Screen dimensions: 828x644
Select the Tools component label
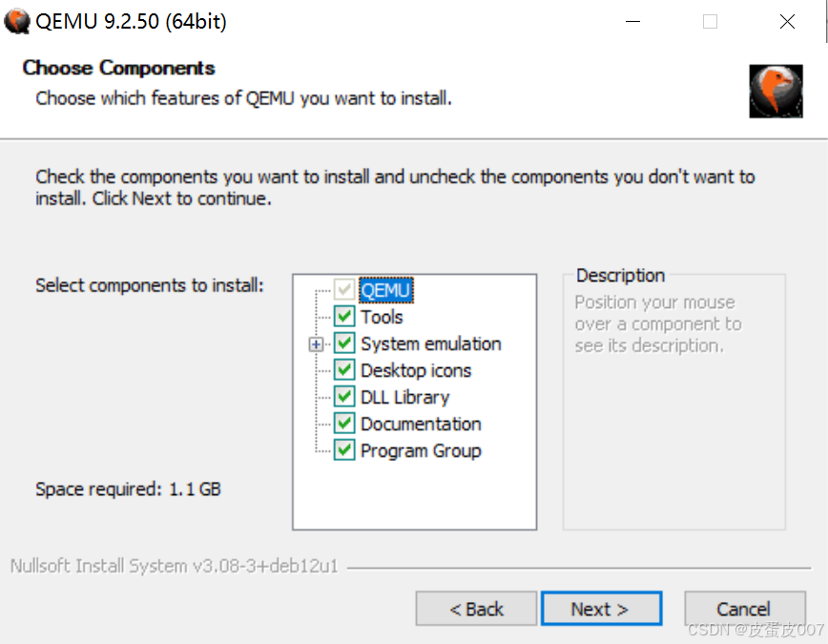382,317
